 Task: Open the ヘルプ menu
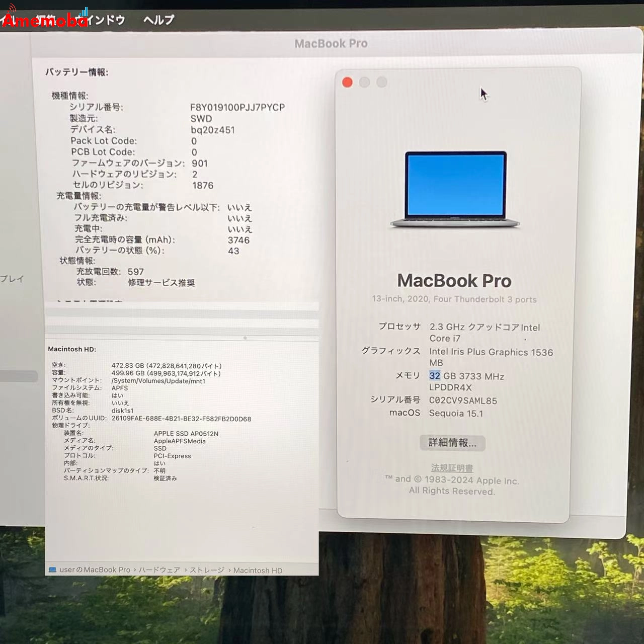coord(158,20)
